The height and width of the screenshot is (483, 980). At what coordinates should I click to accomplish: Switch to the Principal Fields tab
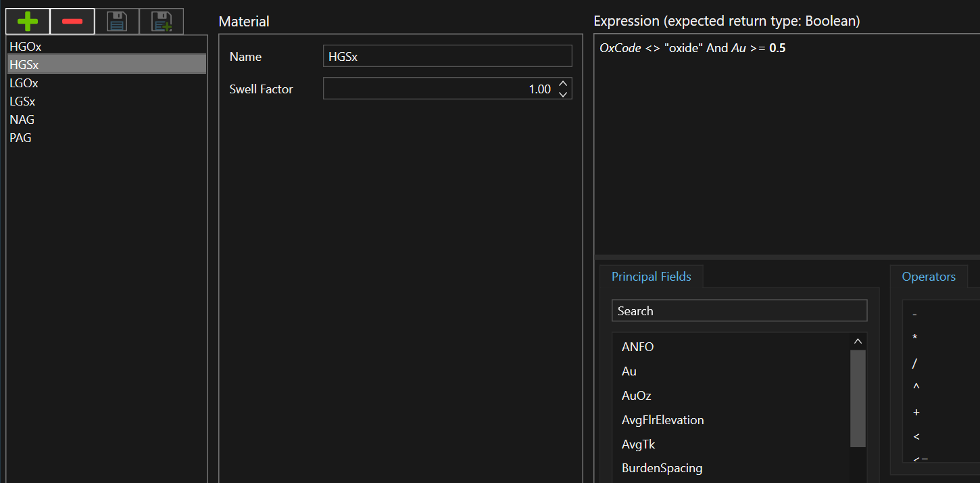click(x=651, y=277)
